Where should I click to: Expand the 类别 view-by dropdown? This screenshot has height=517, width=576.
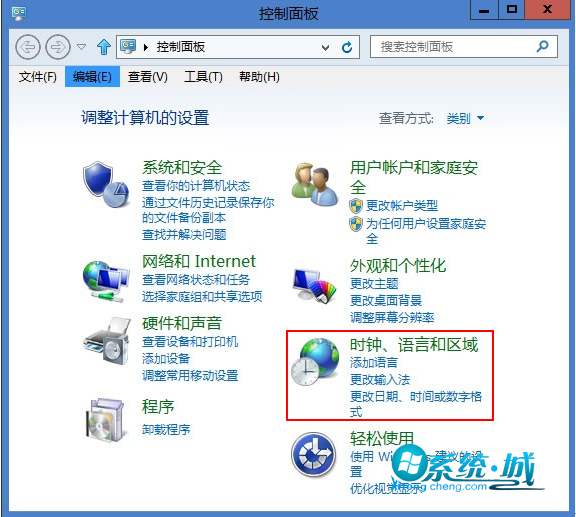(465, 118)
